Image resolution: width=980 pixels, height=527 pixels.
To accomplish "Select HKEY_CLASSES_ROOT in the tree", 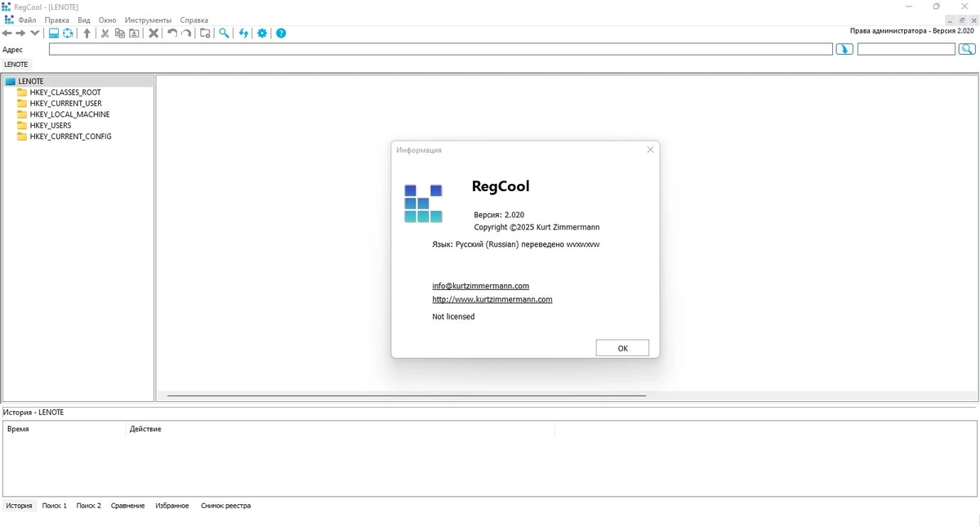I will pyautogui.click(x=65, y=92).
